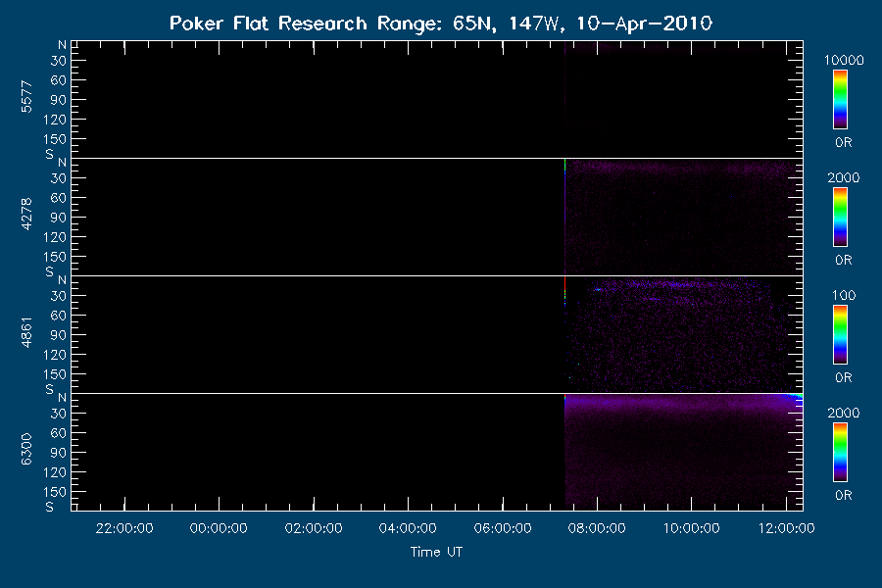
Task: Click the 0R label under the 6300 colorbar
Action: [844, 496]
